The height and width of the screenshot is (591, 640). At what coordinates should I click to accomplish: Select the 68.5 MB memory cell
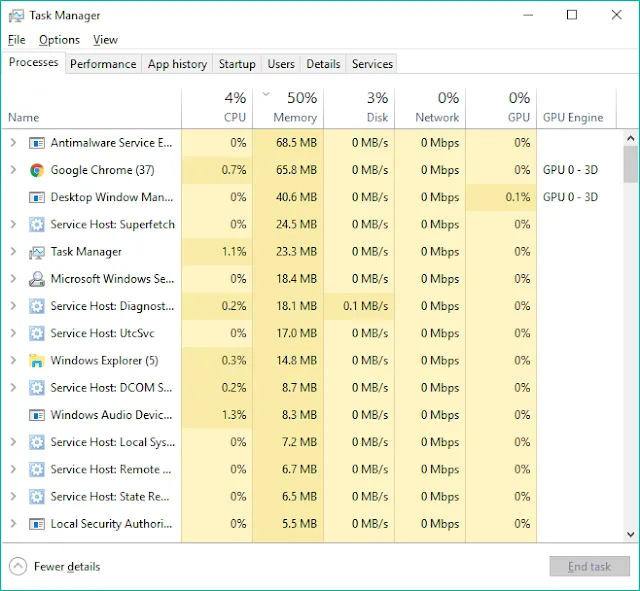click(x=288, y=143)
